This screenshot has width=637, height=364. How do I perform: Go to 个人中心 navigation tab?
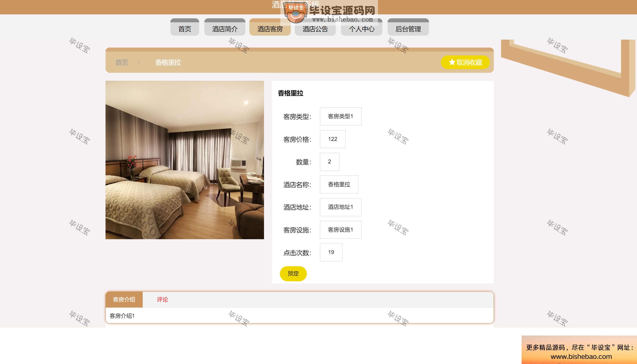(362, 27)
